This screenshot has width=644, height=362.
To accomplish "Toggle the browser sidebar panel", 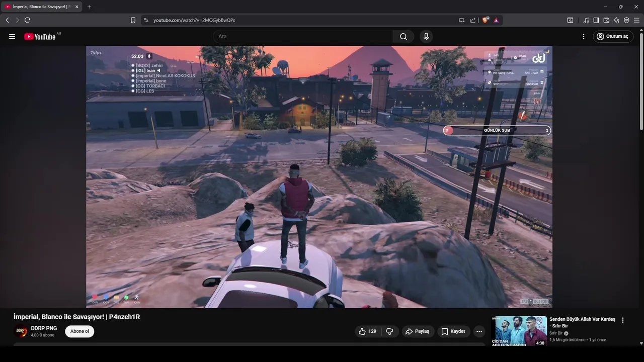I will coord(596,20).
